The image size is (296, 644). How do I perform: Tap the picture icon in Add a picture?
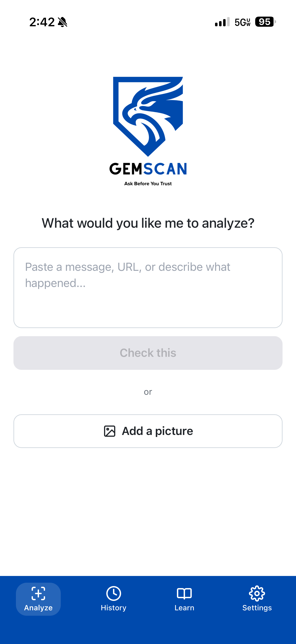[x=110, y=431]
